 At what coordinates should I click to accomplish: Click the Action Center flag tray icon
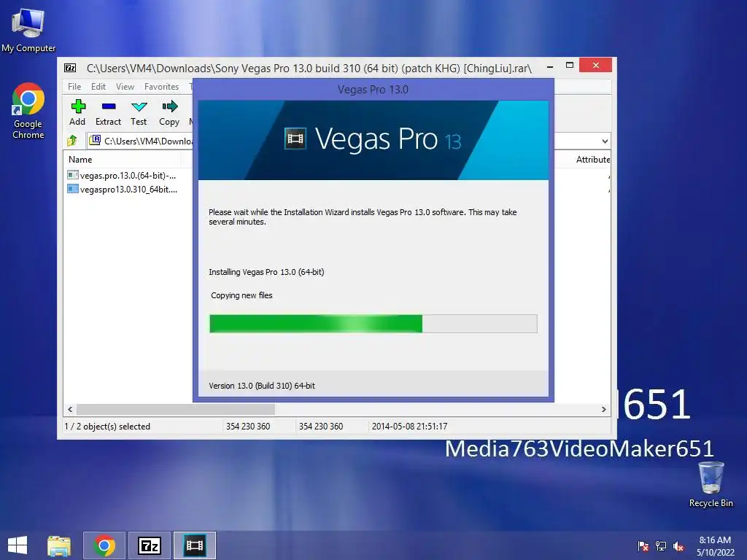click(x=643, y=546)
